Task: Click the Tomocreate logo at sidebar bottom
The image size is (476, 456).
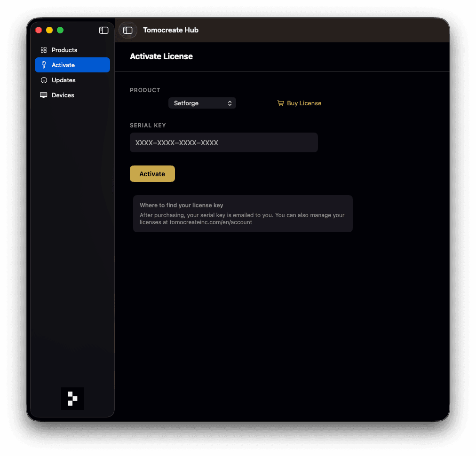Action: [x=72, y=399]
